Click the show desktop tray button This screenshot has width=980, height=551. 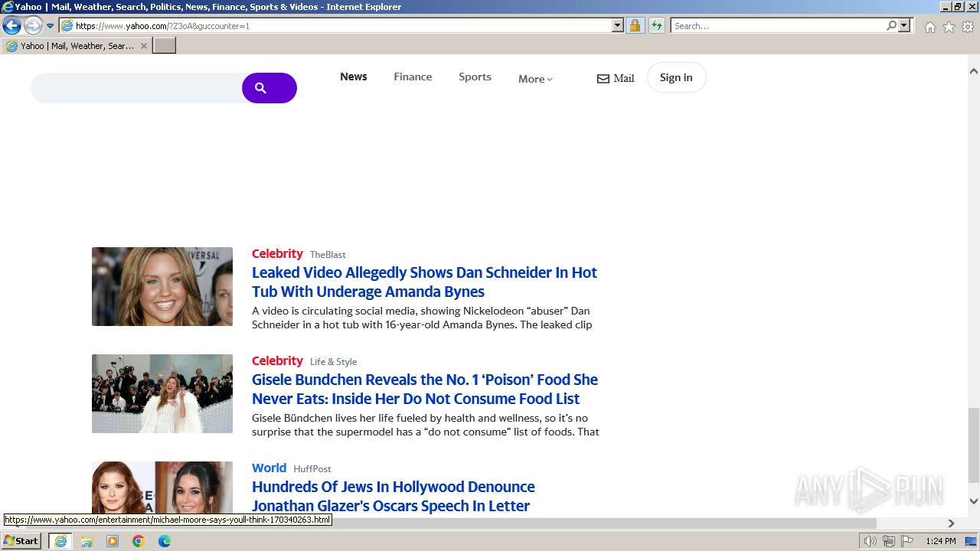point(970,541)
